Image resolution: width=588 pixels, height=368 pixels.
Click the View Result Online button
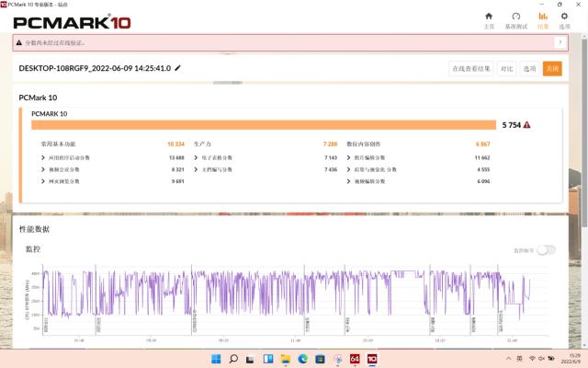pyautogui.click(x=471, y=69)
